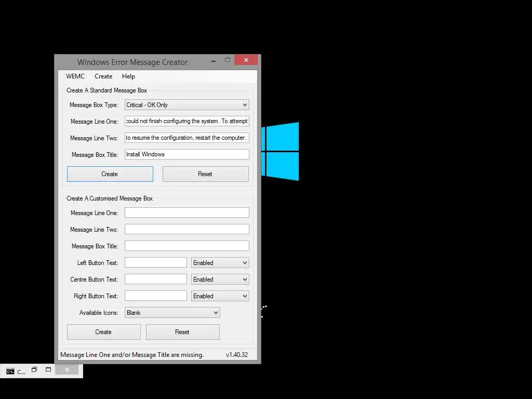Expand the Message Box Type dropdown
The image size is (532, 399).
187,105
